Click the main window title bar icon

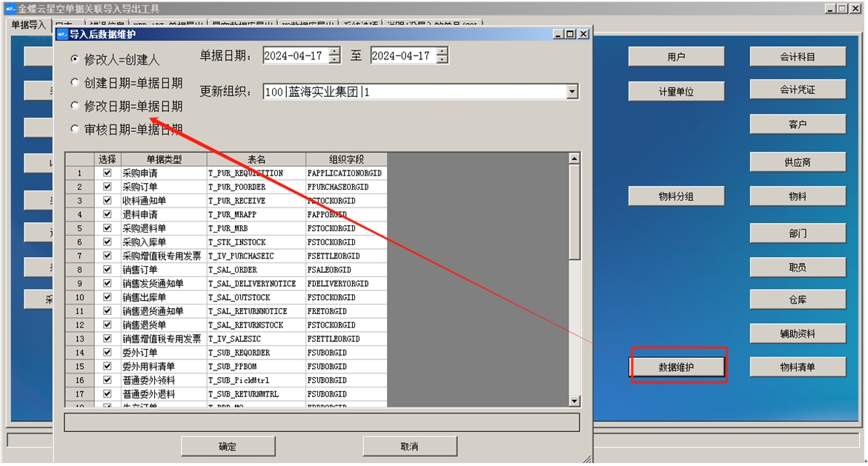pyautogui.click(x=10, y=9)
